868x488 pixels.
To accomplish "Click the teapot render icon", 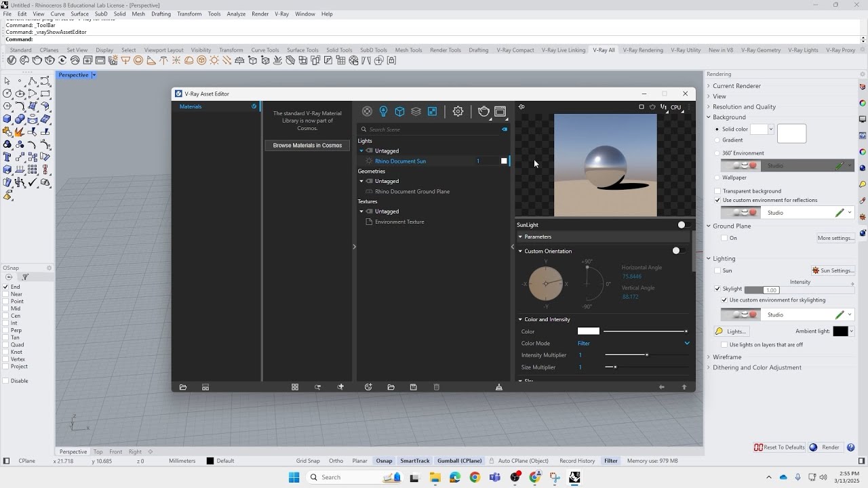I will [484, 112].
